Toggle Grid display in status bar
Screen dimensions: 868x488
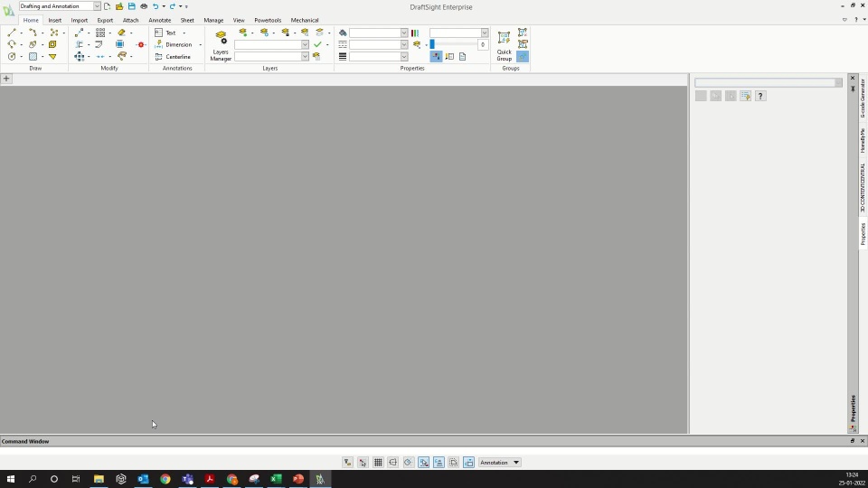pyautogui.click(x=378, y=462)
